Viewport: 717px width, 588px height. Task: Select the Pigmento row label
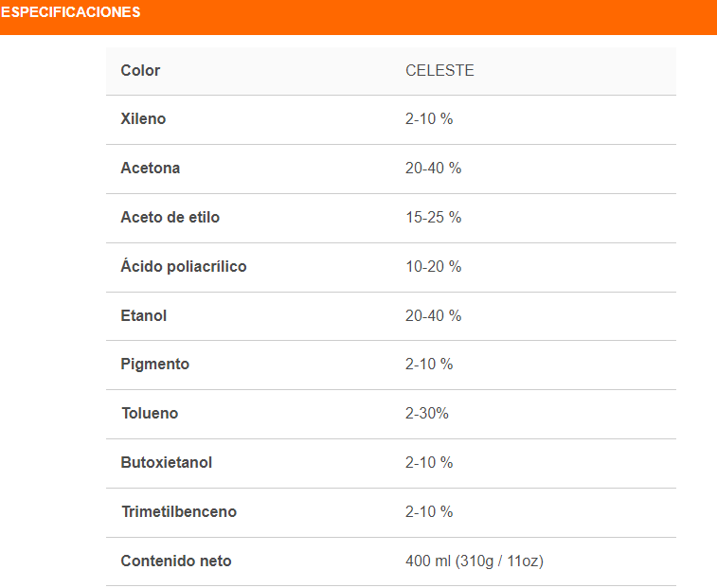(x=154, y=365)
